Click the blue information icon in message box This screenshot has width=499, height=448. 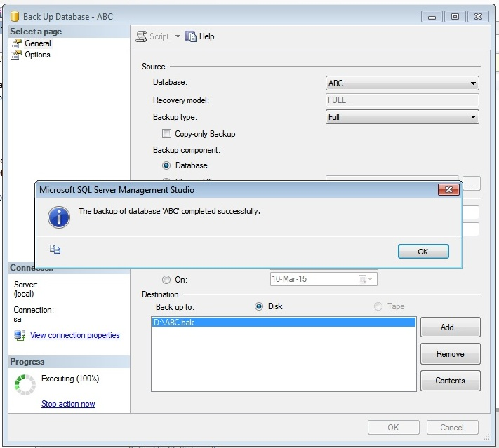[x=58, y=217]
